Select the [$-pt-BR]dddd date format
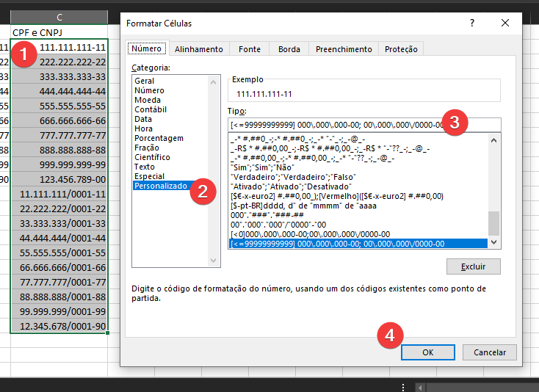The image size is (539, 392). [x=358, y=206]
